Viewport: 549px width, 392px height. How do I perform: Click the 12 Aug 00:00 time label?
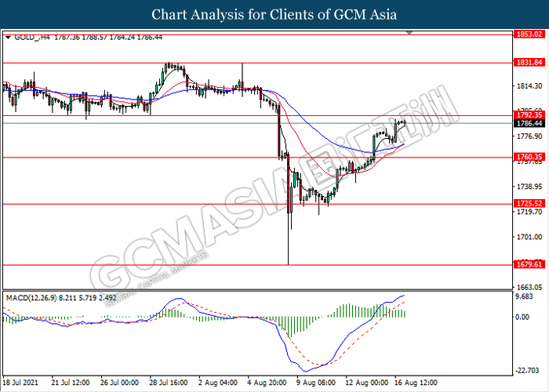click(x=366, y=383)
